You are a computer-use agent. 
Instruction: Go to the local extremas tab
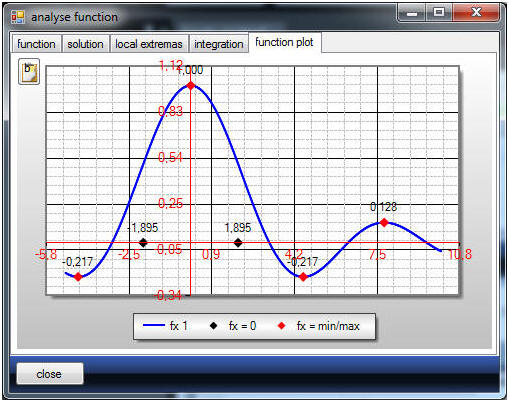[x=149, y=44]
